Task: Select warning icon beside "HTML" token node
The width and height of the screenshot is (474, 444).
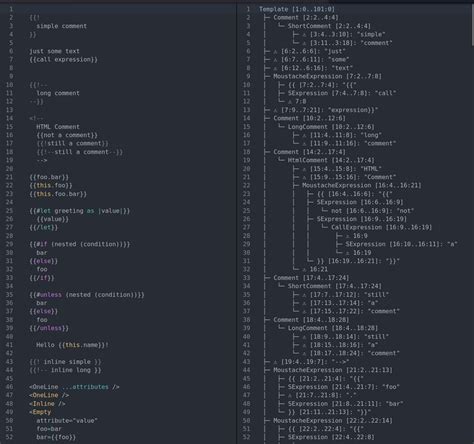Action: 304,169
